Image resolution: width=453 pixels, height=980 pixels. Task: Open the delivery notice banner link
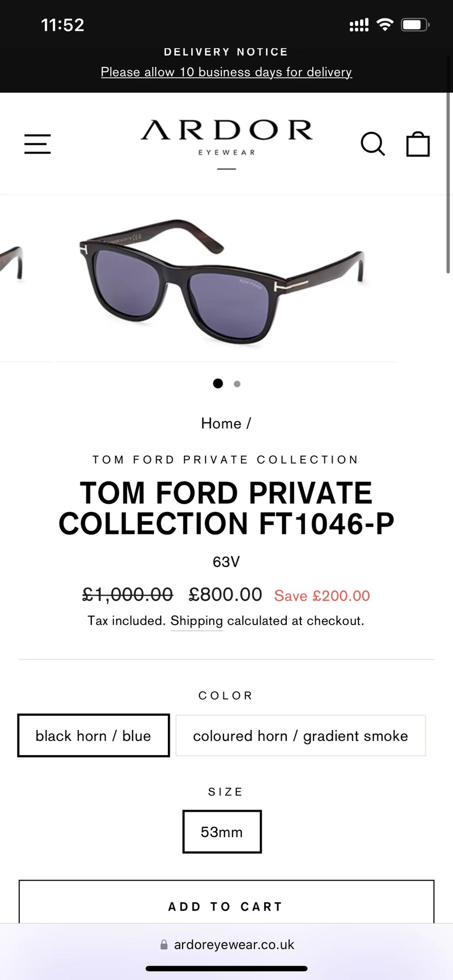coord(226,72)
